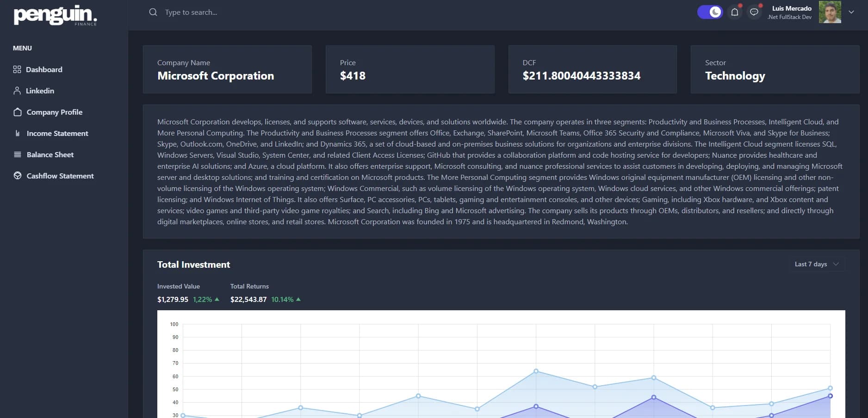Screen dimensions: 868x418
Task: Click the DCF value $211.80040443333834
Action: coord(582,76)
